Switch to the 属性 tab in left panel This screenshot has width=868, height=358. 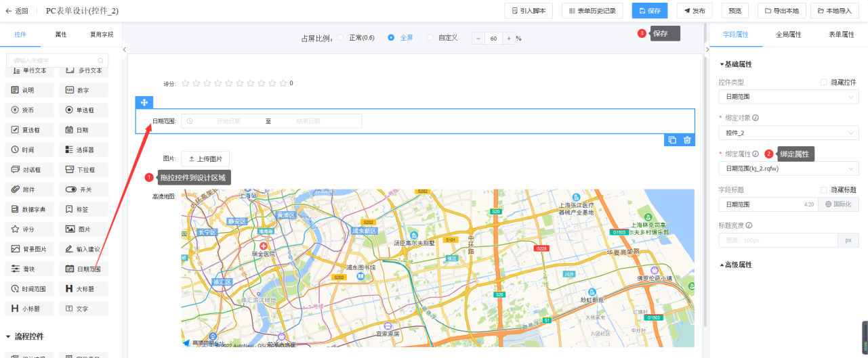pyautogui.click(x=61, y=34)
